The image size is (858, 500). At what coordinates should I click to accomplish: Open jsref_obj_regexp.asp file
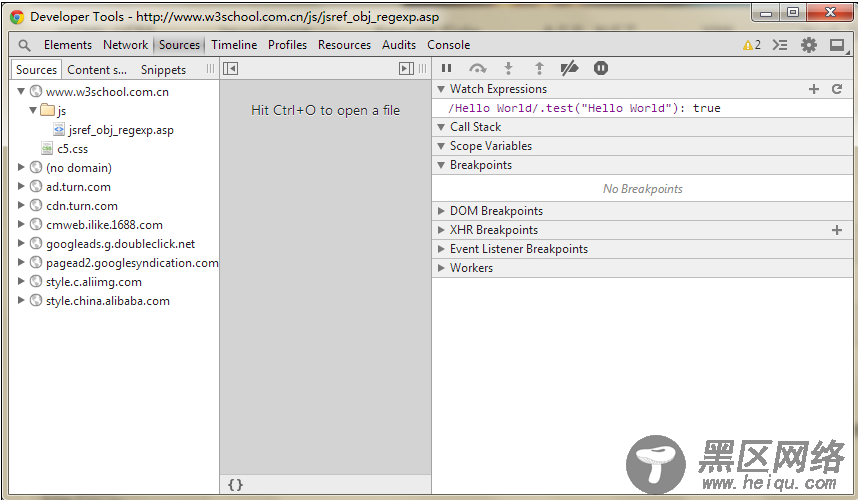pos(121,130)
